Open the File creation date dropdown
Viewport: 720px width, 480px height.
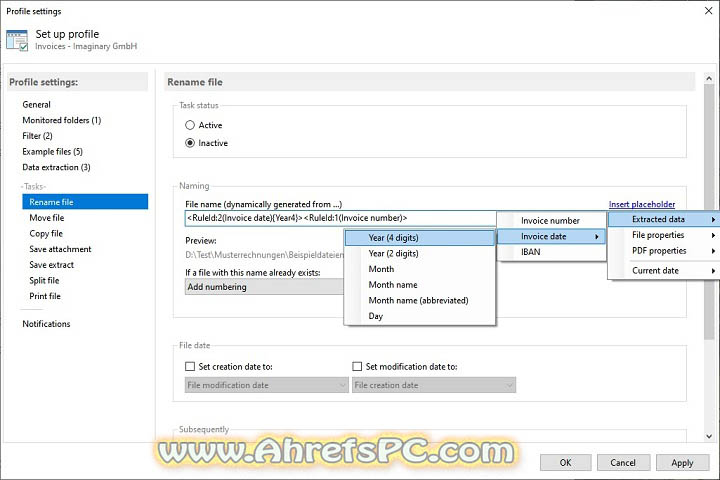tap(434, 385)
